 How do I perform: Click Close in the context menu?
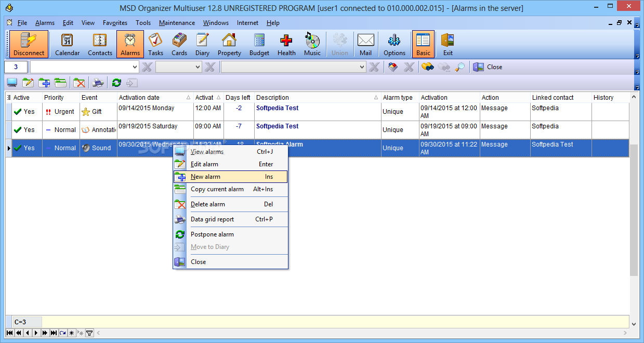pos(231,262)
